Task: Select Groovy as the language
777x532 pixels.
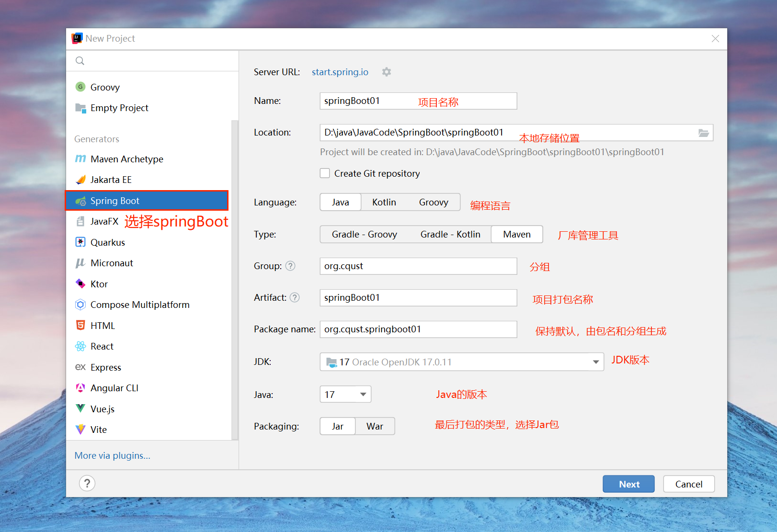Action: pos(434,202)
